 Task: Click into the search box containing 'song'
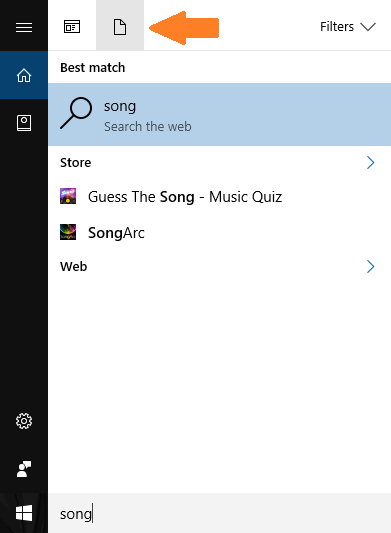pos(220,513)
